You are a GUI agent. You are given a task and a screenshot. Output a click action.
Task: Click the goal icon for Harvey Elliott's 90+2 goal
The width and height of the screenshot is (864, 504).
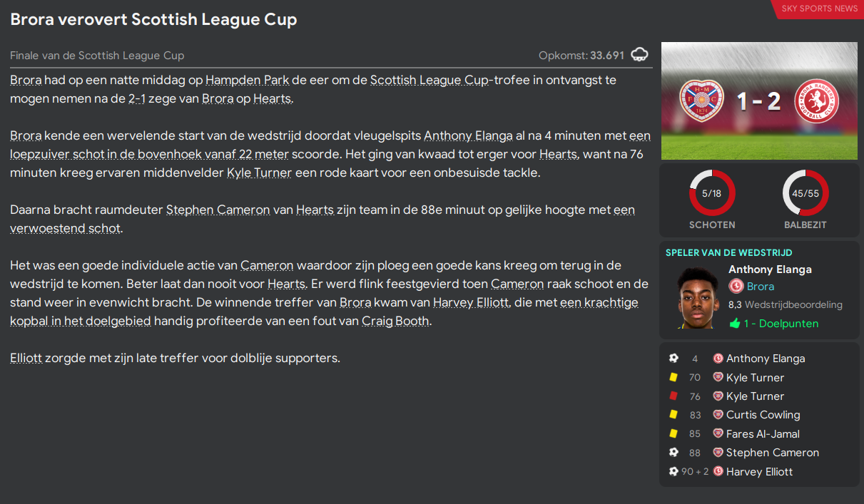point(674,471)
